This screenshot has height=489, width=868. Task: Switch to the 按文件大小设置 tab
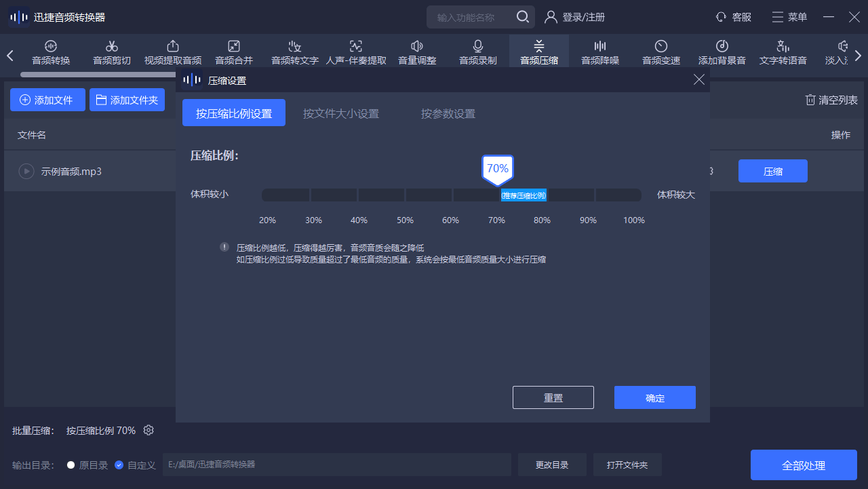(x=341, y=113)
